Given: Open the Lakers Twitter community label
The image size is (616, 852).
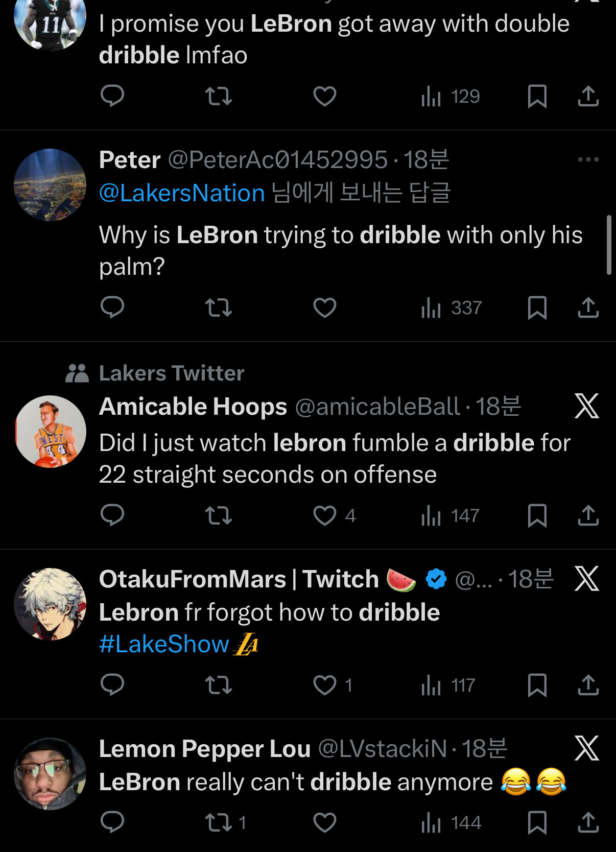Looking at the screenshot, I should pos(171,373).
